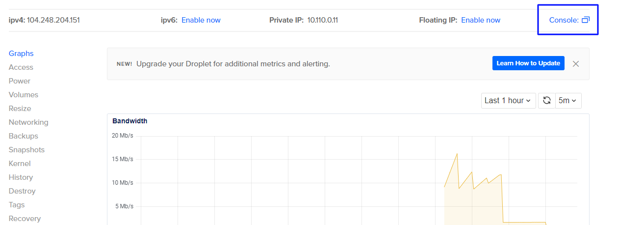The image size is (644, 225).
Task: Click the graph refresh icon
Action: point(547,100)
